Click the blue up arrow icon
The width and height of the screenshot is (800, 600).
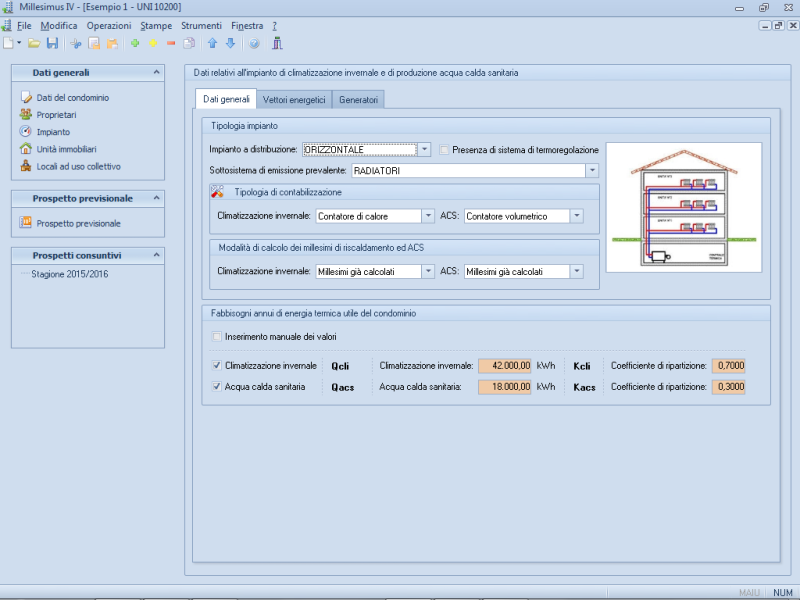click(x=213, y=43)
